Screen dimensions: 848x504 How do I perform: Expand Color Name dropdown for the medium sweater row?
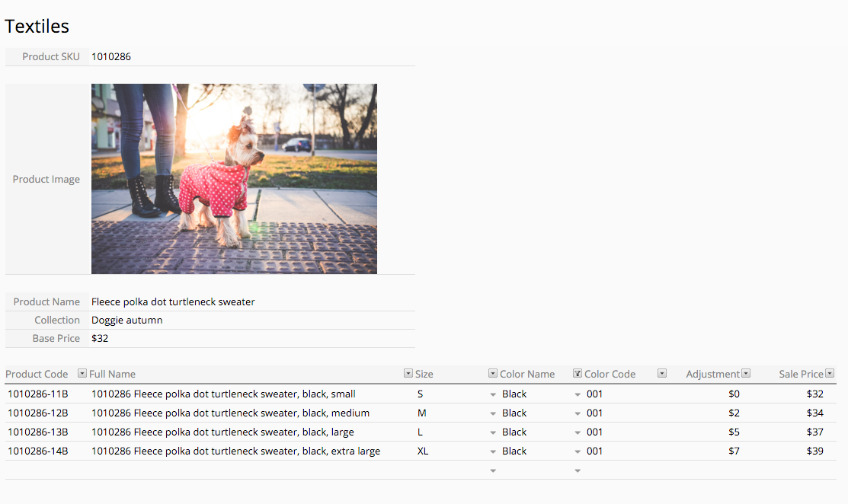click(578, 414)
